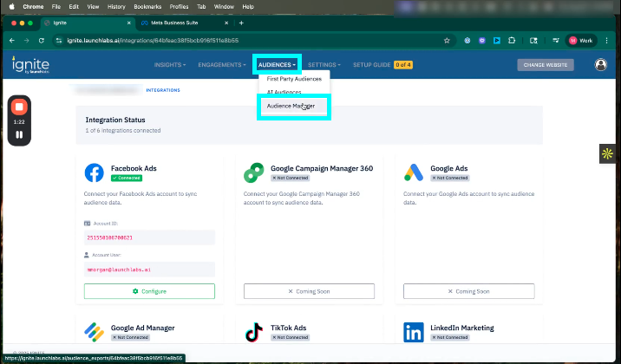Click the Google Campaign Manager 360 icon

[x=254, y=172]
